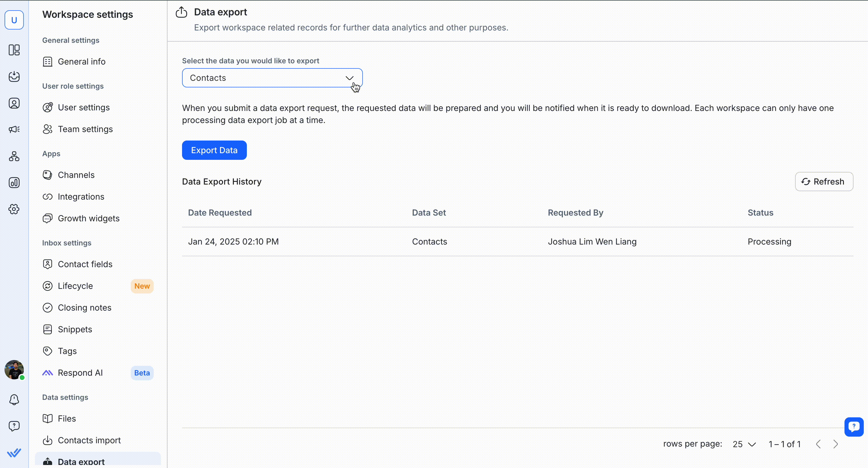This screenshot has height=468, width=868.
Task: Open Lifecycle settings page
Action: tap(75, 286)
